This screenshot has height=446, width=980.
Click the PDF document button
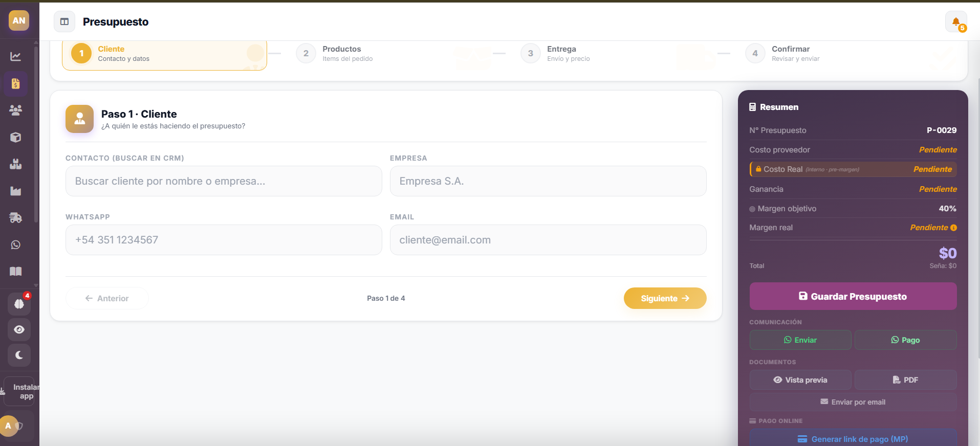click(x=905, y=380)
